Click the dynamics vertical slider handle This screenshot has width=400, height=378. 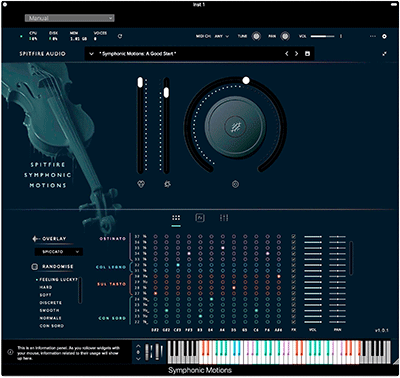140,82
